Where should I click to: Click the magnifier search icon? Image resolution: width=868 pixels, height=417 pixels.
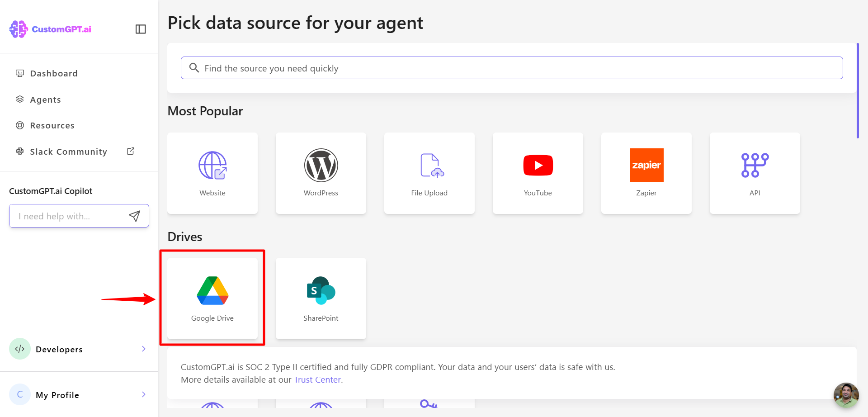[x=194, y=68]
